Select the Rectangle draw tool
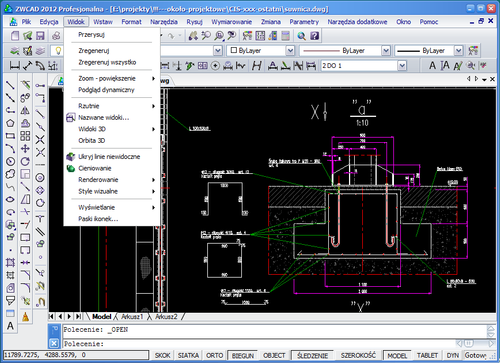 point(10,136)
